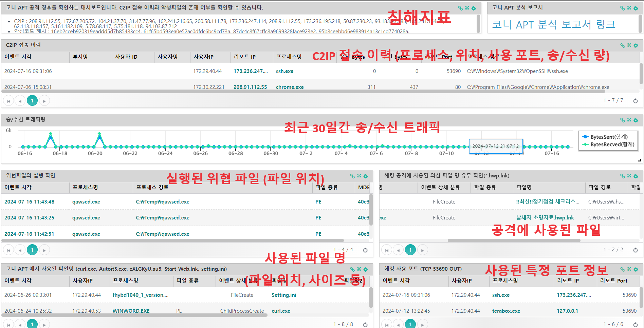The width and height of the screenshot is (644, 328).
Task: Sort suspicious file table by 파일명 column
Action: (x=549, y=187)
